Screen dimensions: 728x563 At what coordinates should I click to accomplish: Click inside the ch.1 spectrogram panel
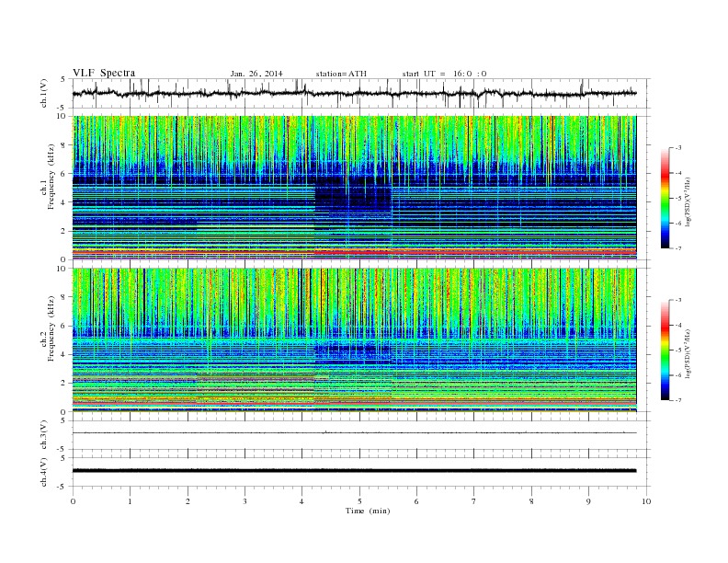coord(354,188)
